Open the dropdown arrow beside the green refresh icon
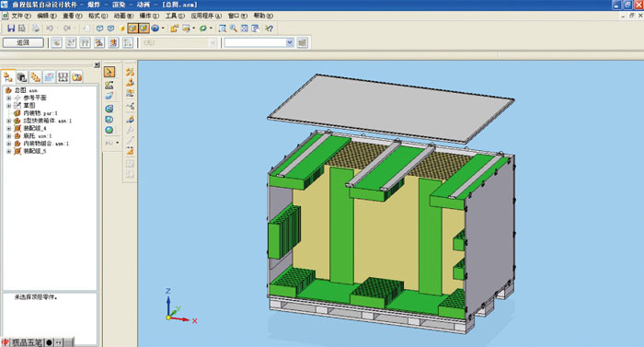 [x=211, y=28]
